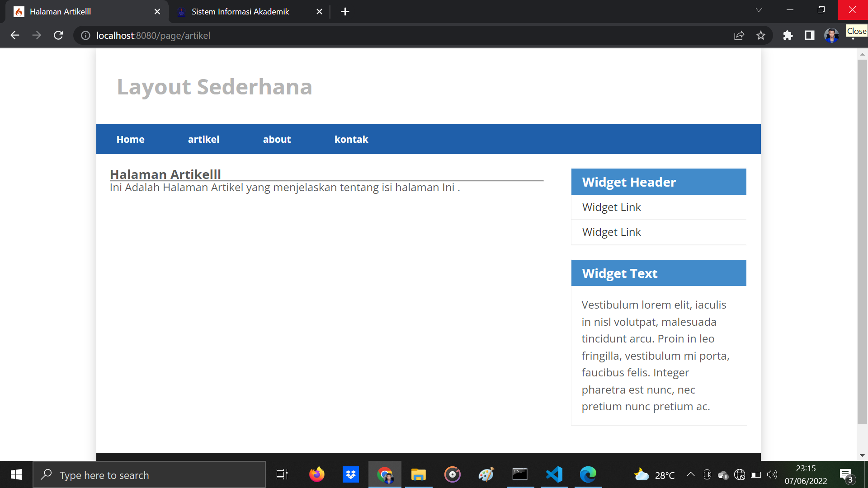Toggle bookmark star for this page
Image resolution: width=868 pixels, height=488 pixels.
point(761,35)
